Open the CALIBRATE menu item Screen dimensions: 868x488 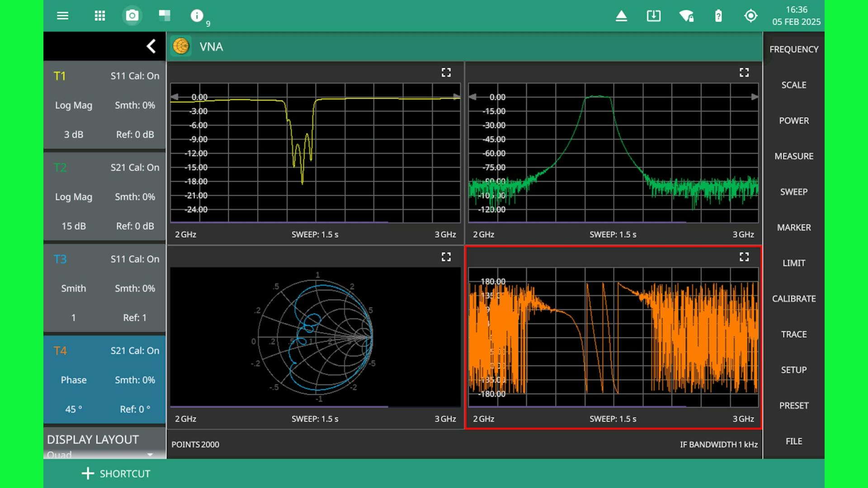[793, 298]
